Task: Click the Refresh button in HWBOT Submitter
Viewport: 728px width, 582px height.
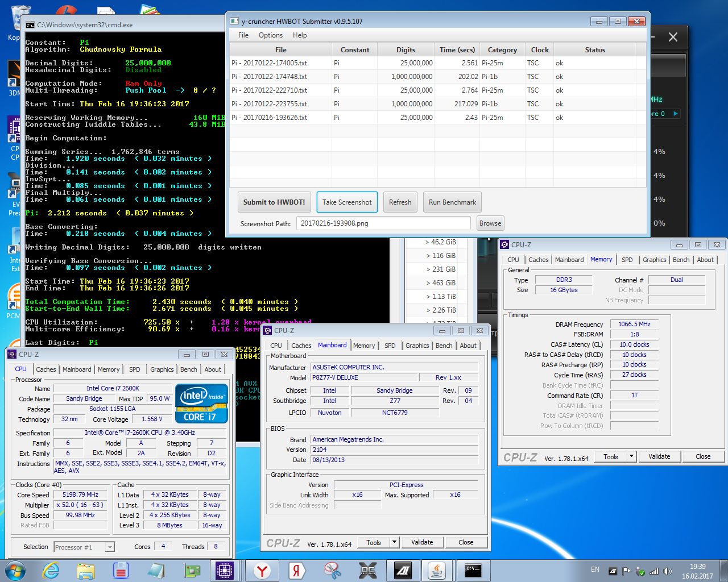Action: pyautogui.click(x=400, y=202)
